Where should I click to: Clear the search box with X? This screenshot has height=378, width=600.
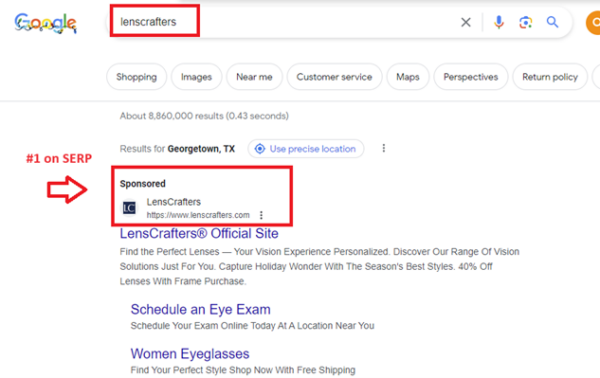[466, 22]
